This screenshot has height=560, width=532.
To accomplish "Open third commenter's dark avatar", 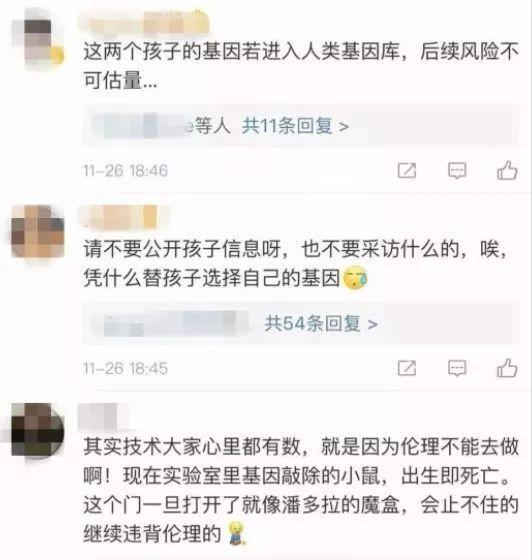I will pyautogui.click(x=38, y=430).
